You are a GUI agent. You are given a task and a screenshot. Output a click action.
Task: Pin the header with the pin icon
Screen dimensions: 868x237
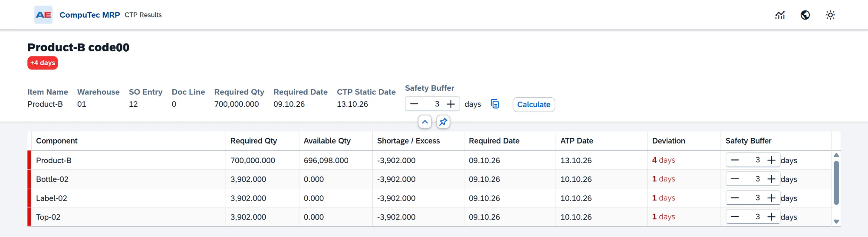[443, 122]
